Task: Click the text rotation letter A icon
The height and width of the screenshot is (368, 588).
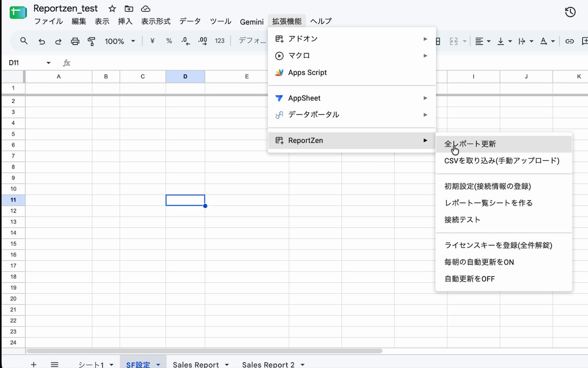Action: [x=544, y=41]
